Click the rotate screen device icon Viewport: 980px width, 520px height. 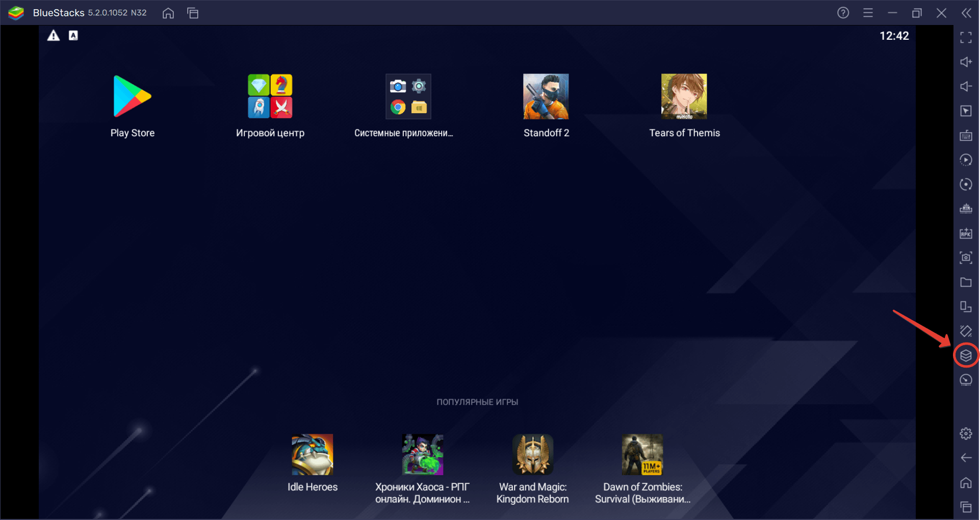(966, 306)
